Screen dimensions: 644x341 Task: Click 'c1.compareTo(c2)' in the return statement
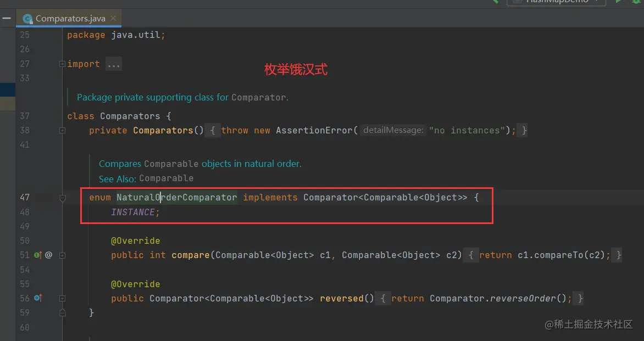[x=561, y=255]
